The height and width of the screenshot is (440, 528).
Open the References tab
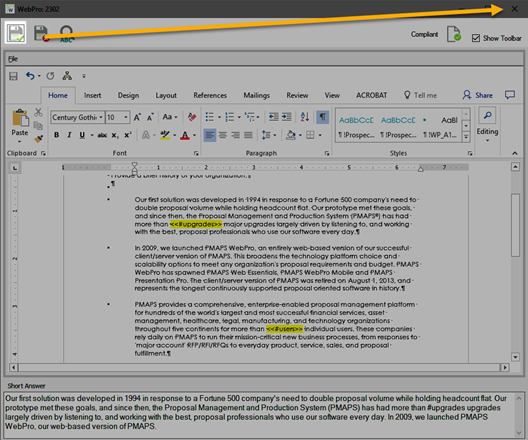[210, 95]
